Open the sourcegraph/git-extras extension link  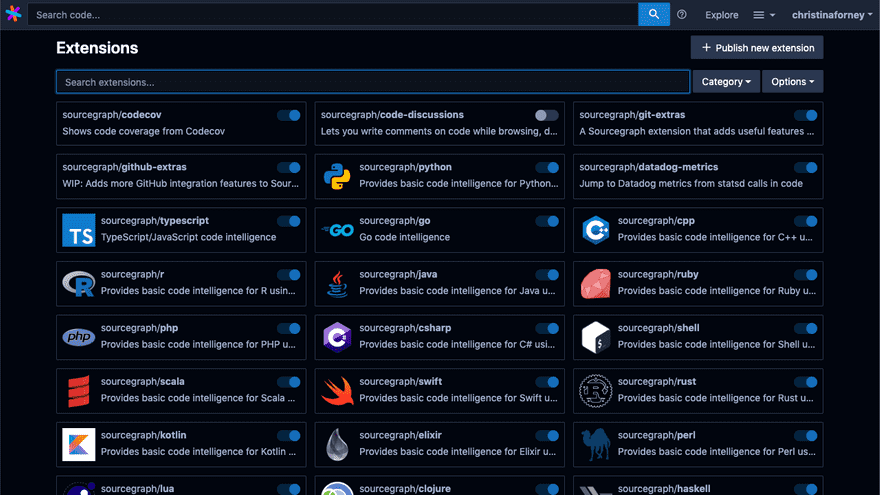[x=632, y=114]
